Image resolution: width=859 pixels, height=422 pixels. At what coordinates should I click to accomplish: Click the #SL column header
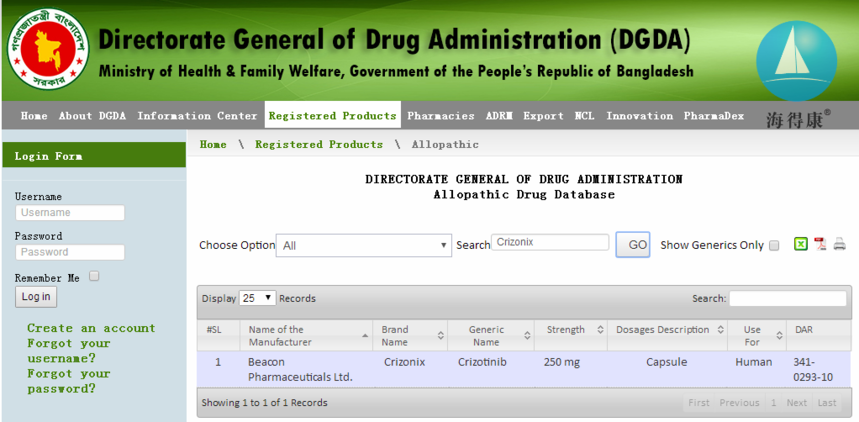[x=218, y=335]
